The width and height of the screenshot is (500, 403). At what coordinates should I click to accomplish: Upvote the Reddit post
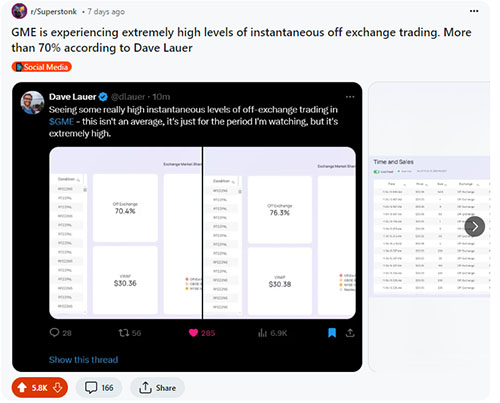coord(22,388)
